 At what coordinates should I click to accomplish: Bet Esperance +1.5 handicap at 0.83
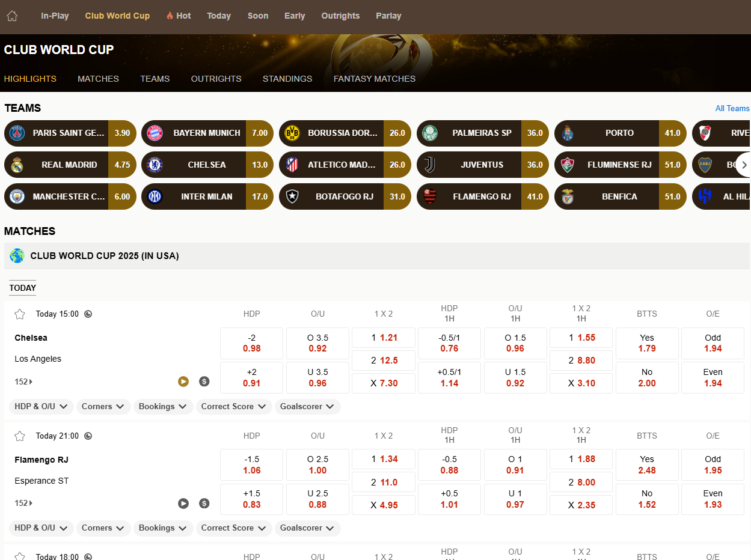pos(252,499)
